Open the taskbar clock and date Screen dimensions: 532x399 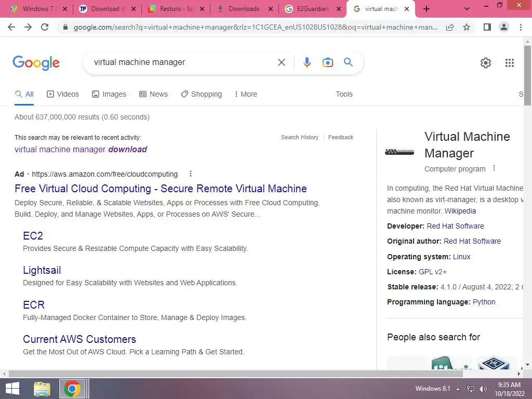pos(509,389)
